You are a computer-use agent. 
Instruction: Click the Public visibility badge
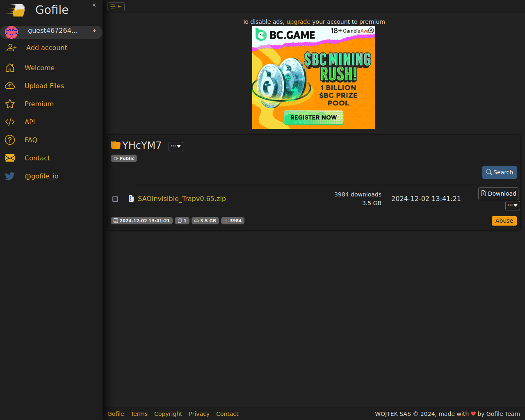(x=124, y=158)
